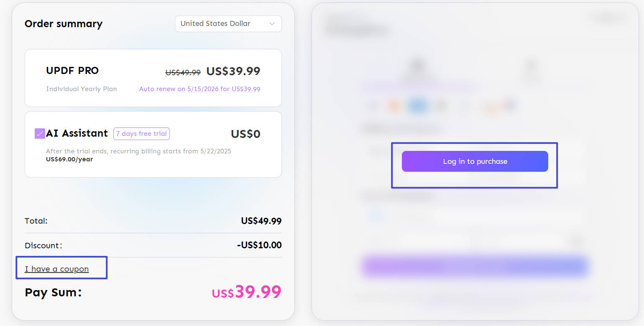Click the recurring billing starts 5/22/2025 notice
Viewport: 644px width, 326px height.
[138, 151]
